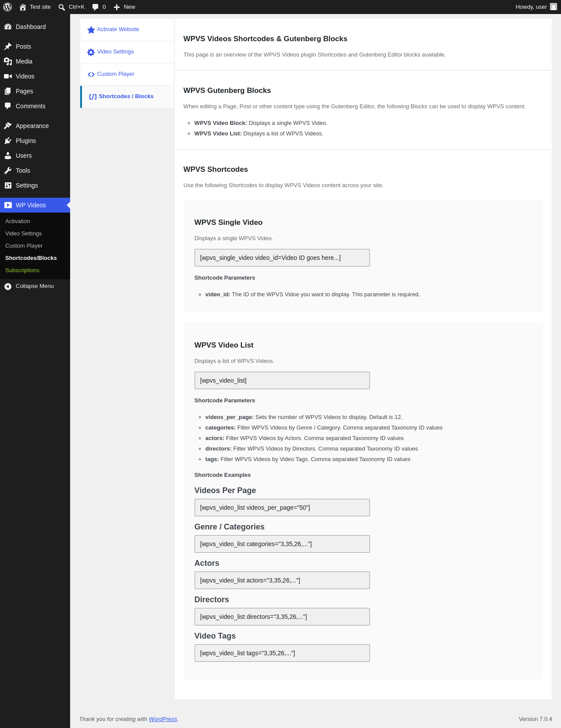Click the Media library icon

coord(8,61)
